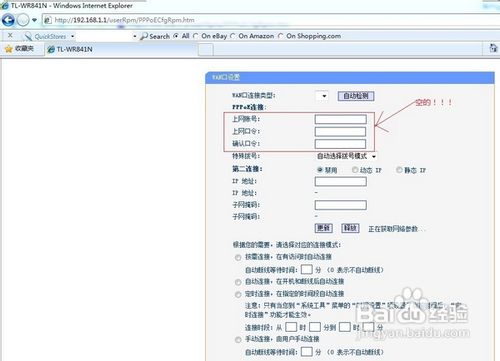Open a new blank tab
500x361 pixels.
point(206,50)
